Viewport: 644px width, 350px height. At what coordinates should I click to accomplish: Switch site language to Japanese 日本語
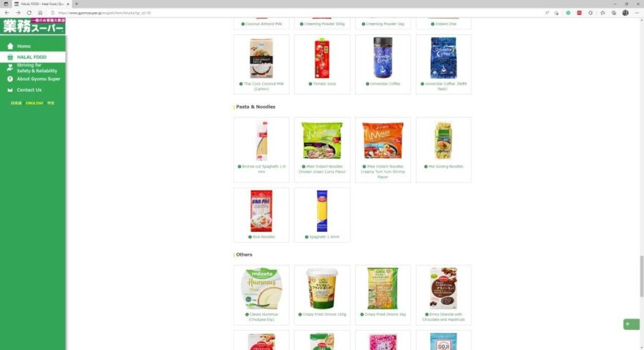[16, 103]
